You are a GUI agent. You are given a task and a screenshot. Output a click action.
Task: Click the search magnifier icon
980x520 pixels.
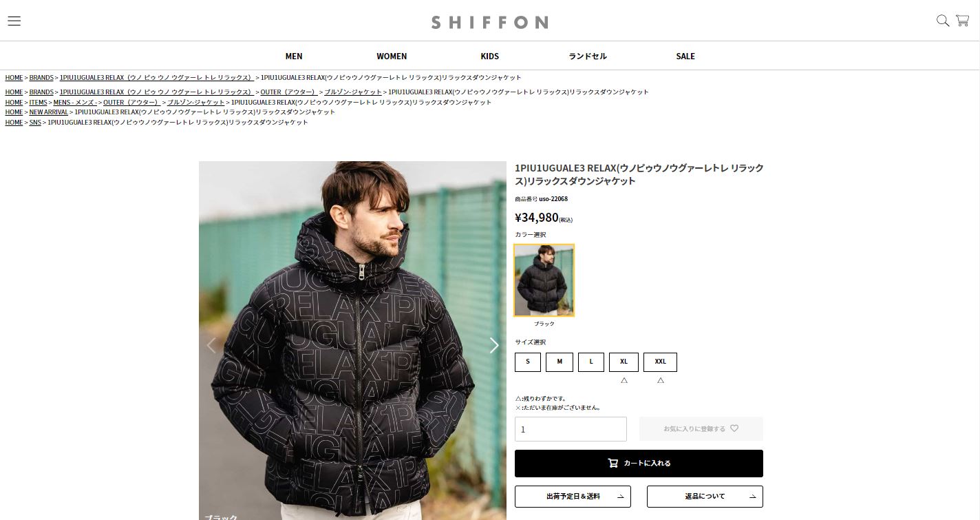[x=943, y=21]
